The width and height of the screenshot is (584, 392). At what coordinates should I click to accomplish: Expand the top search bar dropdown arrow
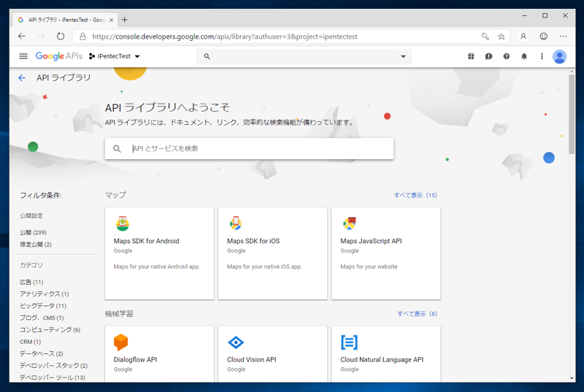click(403, 57)
